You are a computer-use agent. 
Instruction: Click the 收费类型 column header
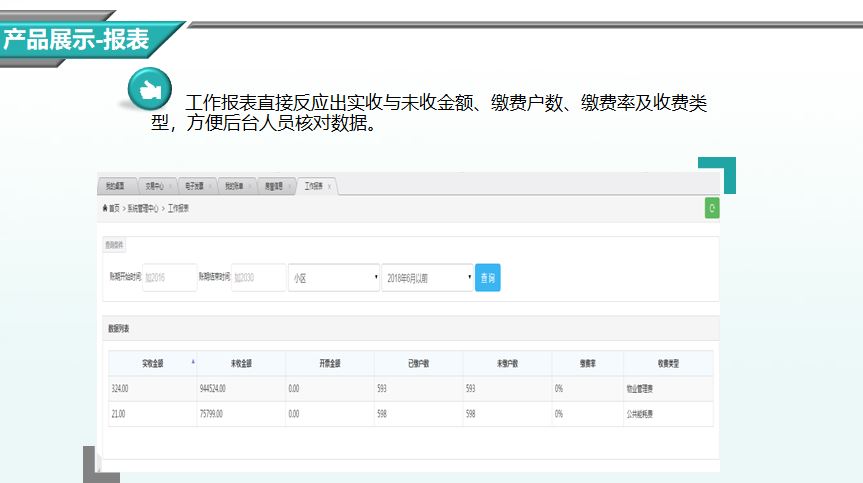(668, 364)
